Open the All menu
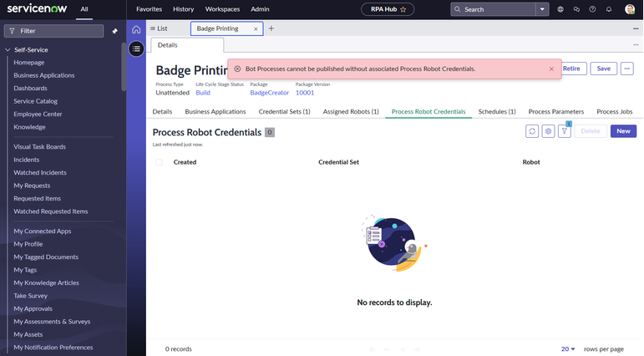This screenshot has width=644, height=356. pyautogui.click(x=84, y=9)
